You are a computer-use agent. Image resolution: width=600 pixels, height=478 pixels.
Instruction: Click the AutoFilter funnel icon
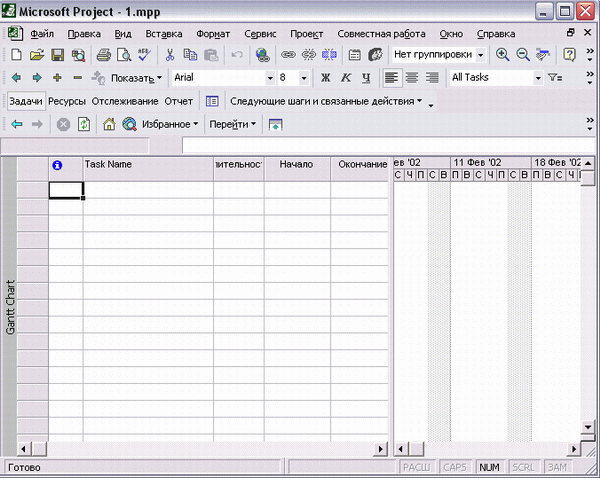click(x=555, y=78)
